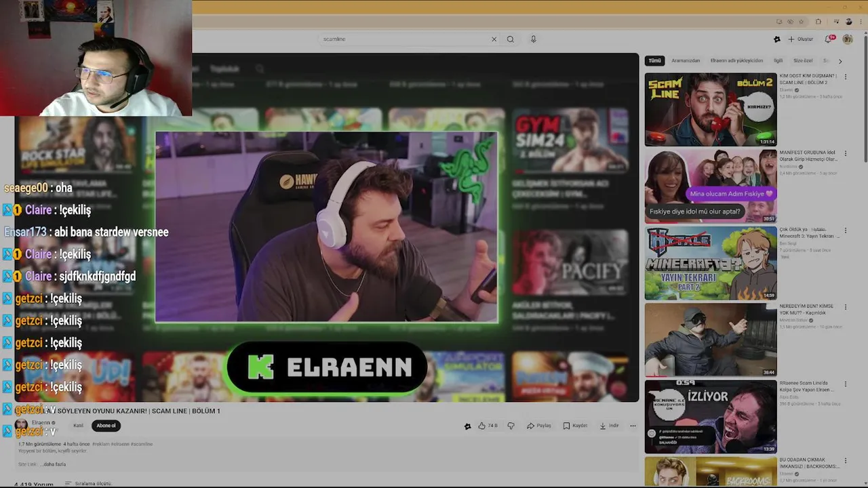868x488 pixels.
Task: Click the 'Abone ol' subscribe button
Action: (106, 426)
